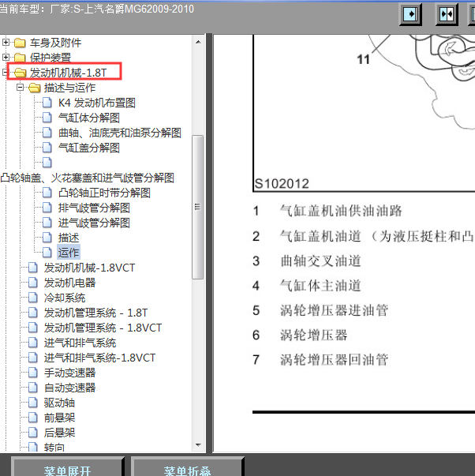475x476 pixels.
Task: Select the highlighted 运作 document
Action: pos(69,253)
